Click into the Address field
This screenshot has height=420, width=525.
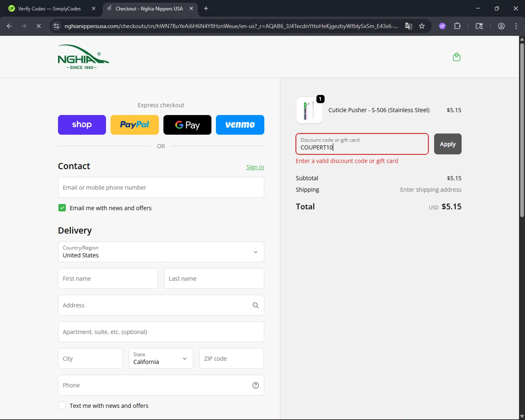(161, 305)
